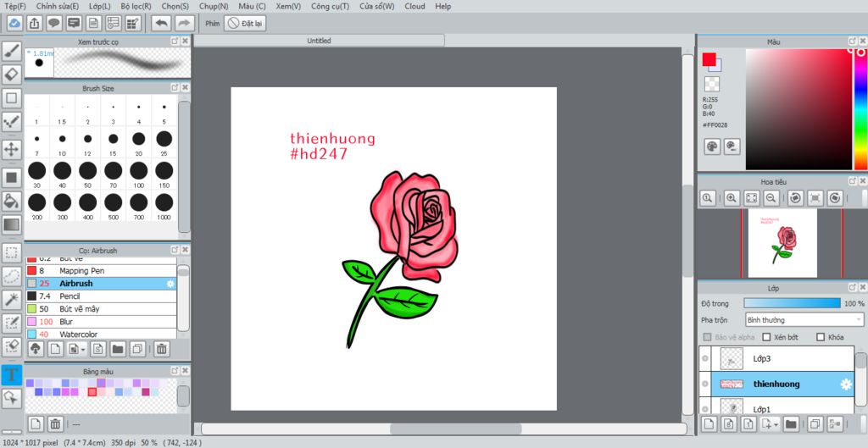Image resolution: width=868 pixels, height=448 pixels.
Task: Toggle visibility of Lớp1 layer
Action: coord(704,409)
